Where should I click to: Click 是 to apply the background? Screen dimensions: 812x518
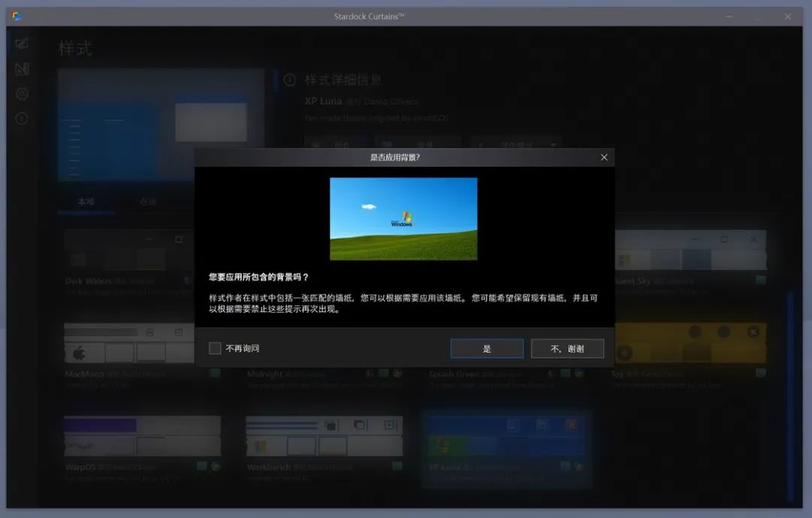(486, 349)
